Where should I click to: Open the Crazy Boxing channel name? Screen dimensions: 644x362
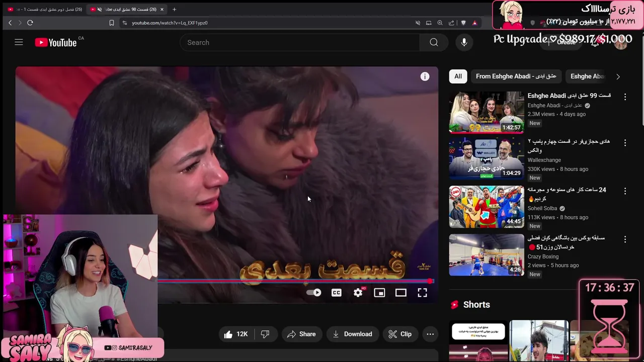pos(543,256)
